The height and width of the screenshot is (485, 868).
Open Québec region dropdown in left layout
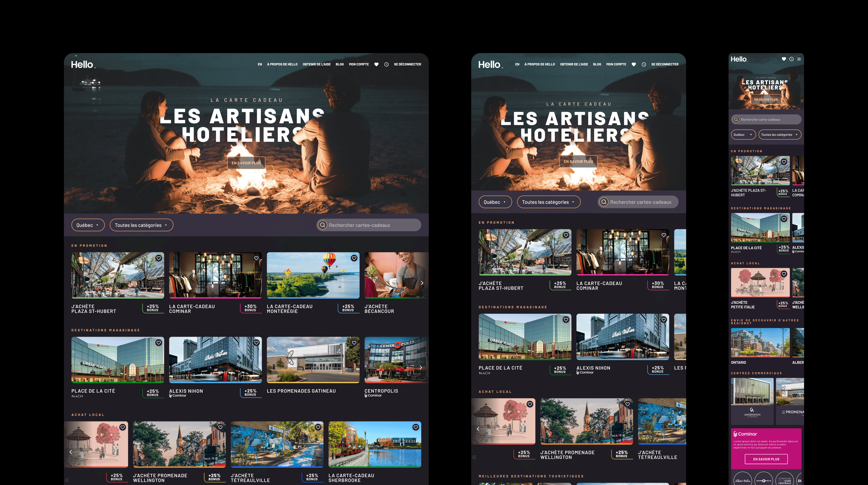point(88,225)
